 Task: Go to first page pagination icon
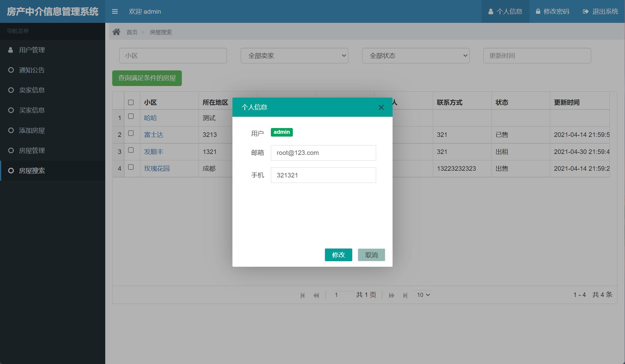[302, 295]
